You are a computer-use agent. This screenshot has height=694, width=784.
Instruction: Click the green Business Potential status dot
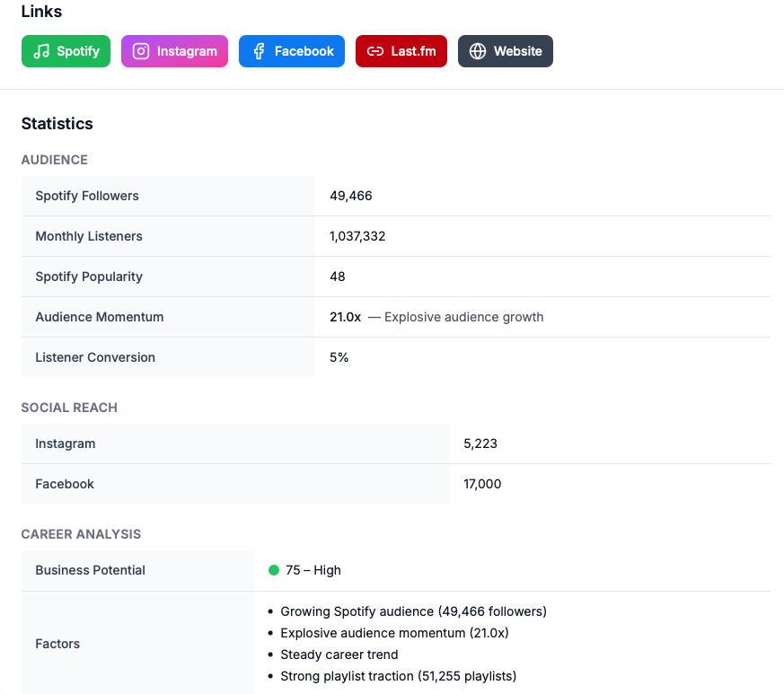pos(274,570)
